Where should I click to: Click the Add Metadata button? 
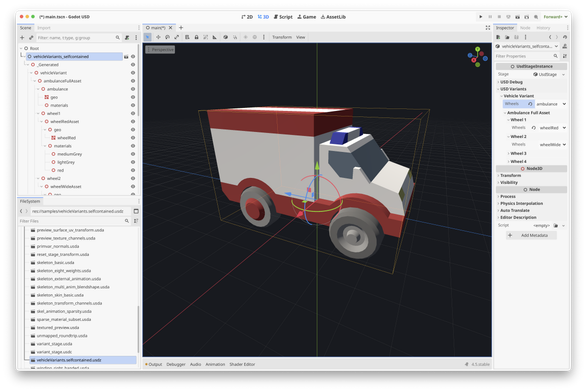pos(532,235)
